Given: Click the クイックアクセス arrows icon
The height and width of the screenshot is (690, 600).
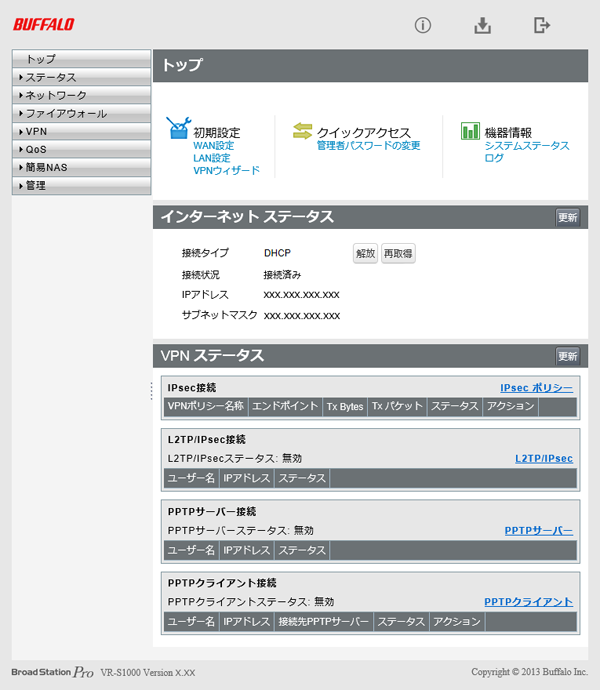Looking at the screenshot, I should coord(302,131).
